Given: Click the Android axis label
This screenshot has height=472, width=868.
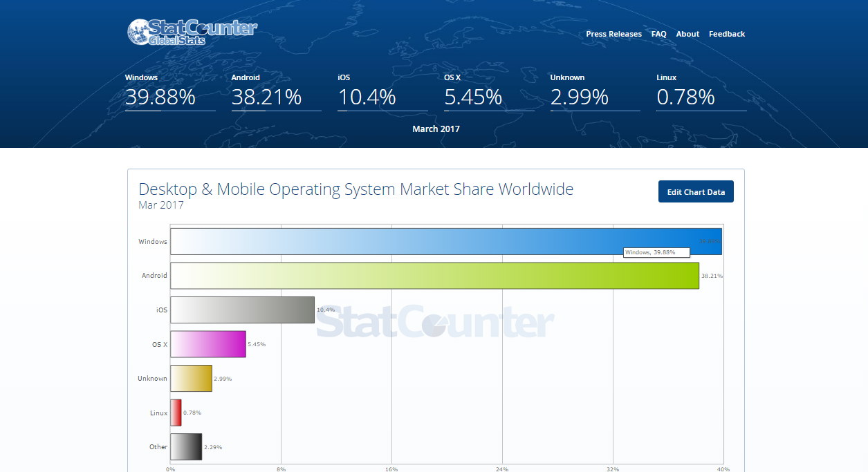Looking at the screenshot, I should (154, 276).
